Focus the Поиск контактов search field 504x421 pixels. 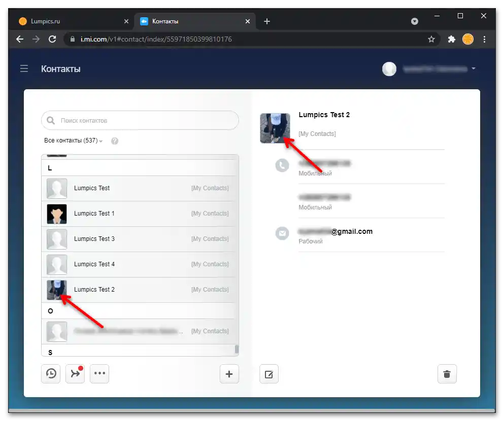coord(140,120)
